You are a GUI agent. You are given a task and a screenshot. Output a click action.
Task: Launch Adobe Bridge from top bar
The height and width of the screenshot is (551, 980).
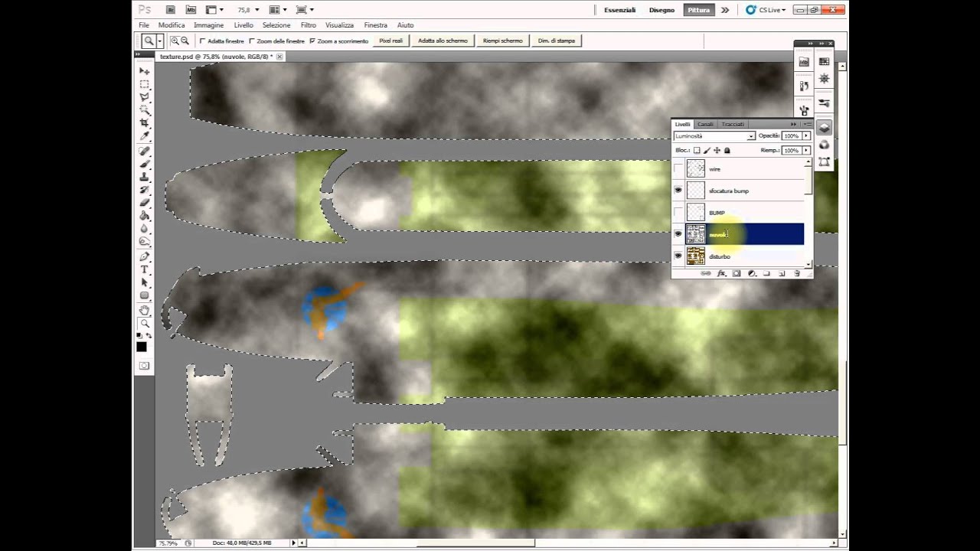[x=171, y=10]
